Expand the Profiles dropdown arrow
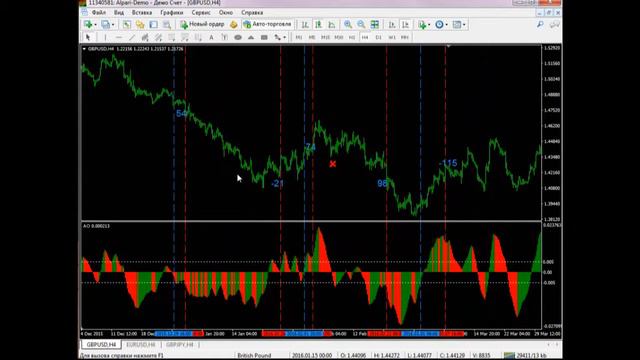The width and height of the screenshot is (640, 360). pyautogui.click(x=113, y=25)
